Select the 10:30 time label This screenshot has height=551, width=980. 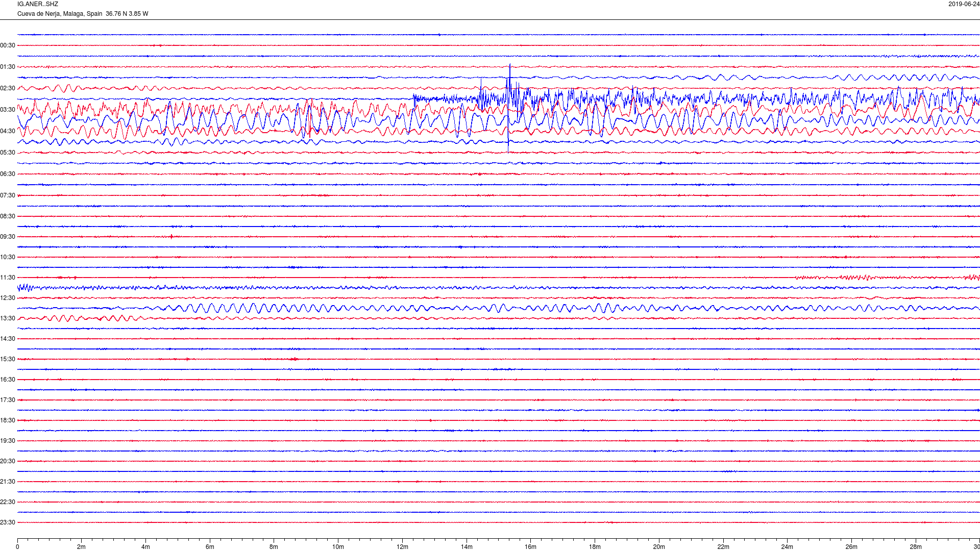pyautogui.click(x=8, y=257)
